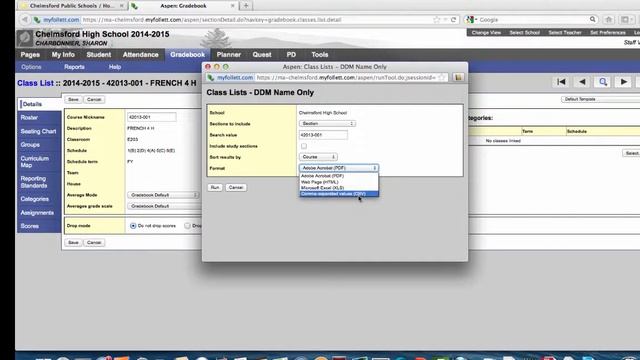Open the Help menu
Viewport: 640px width, 360px height.
(x=115, y=67)
